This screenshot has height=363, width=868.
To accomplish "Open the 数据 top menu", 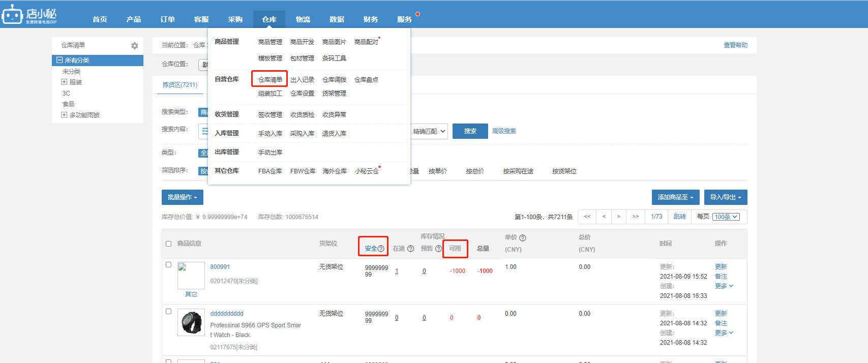I will (x=337, y=19).
